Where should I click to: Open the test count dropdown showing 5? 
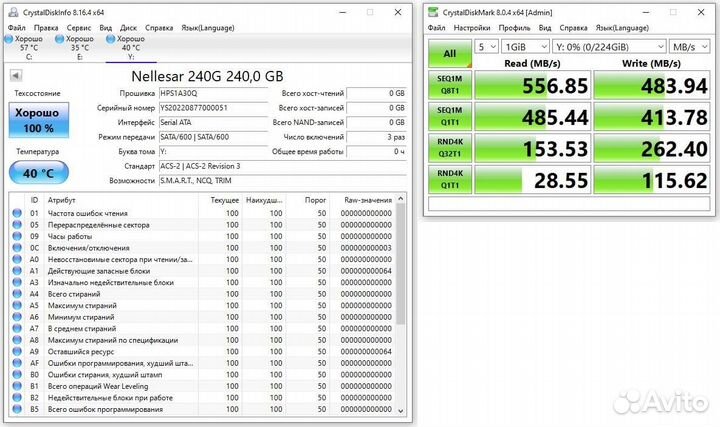coord(486,47)
